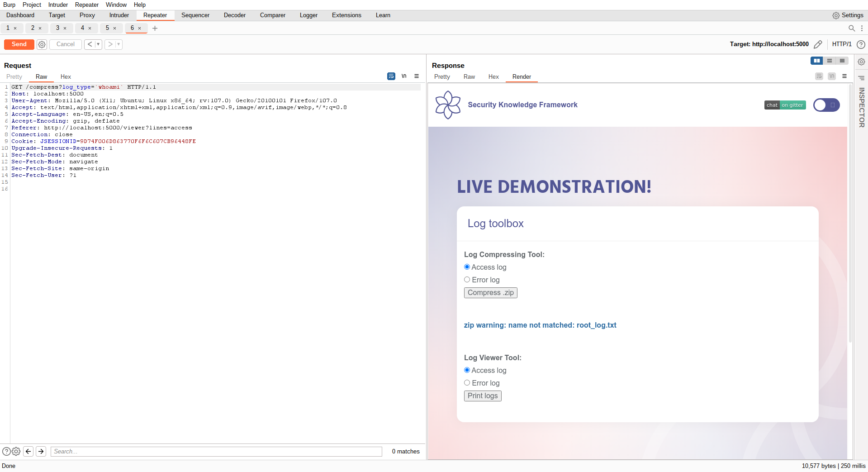The width and height of the screenshot is (868, 472).
Task: Toggle the dark mode switch
Action: tap(826, 105)
